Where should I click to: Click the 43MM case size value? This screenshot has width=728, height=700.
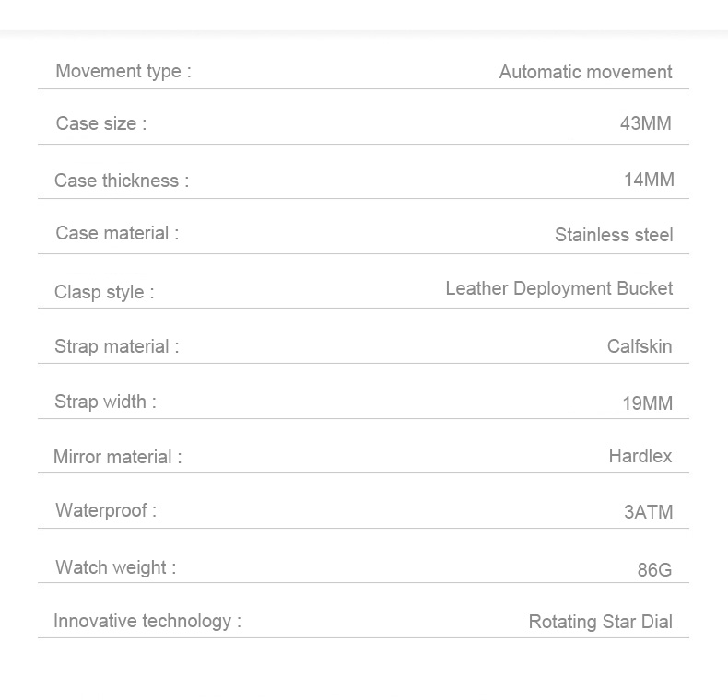tap(645, 123)
